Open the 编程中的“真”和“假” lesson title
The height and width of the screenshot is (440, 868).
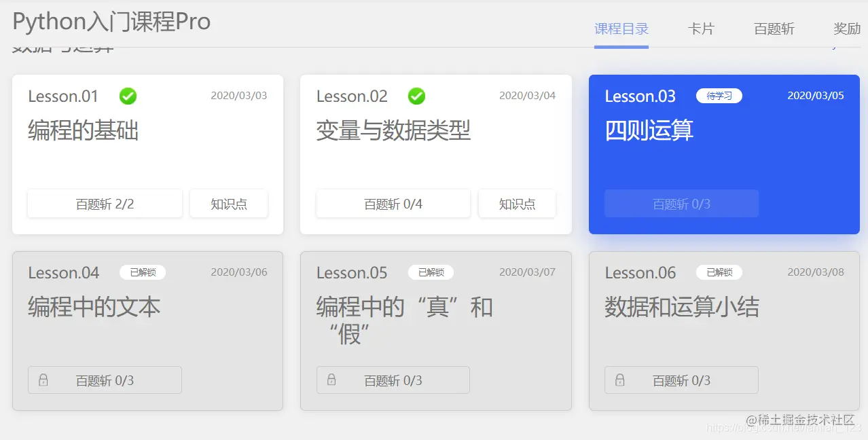[x=405, y=320]
